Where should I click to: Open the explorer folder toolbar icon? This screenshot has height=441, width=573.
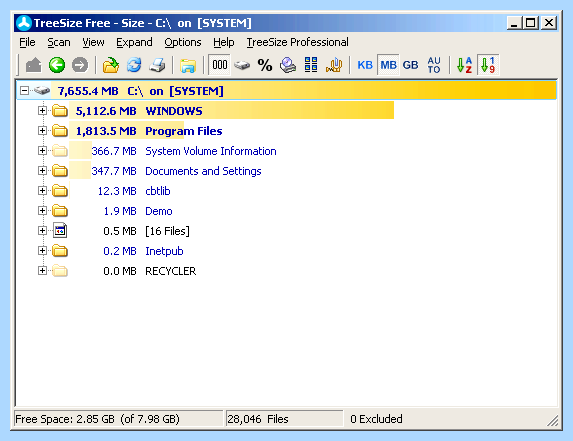click(x=188, y=65)
